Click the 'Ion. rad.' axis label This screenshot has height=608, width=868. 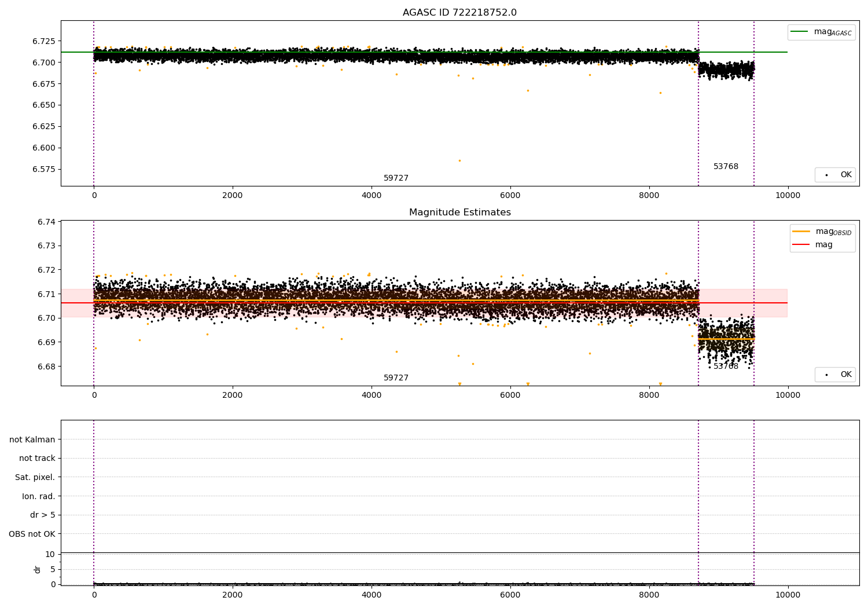pyautogui.click(x=38, y=496)
